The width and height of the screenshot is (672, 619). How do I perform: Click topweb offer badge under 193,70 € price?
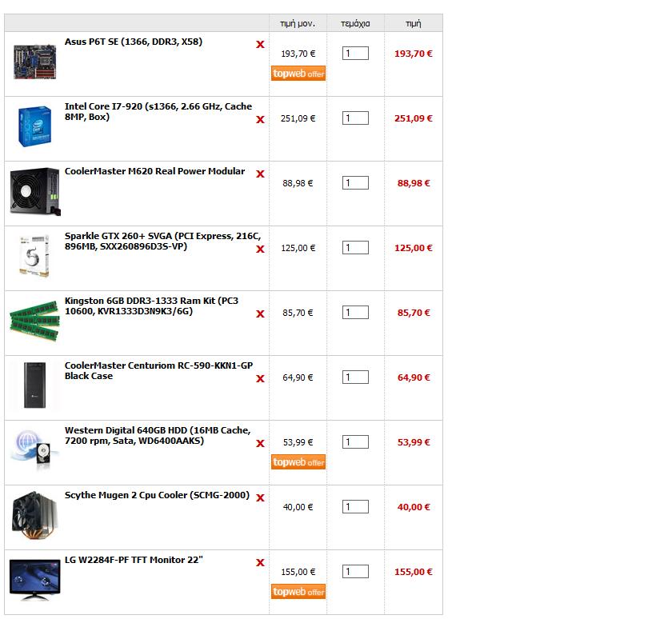[298, 74]
